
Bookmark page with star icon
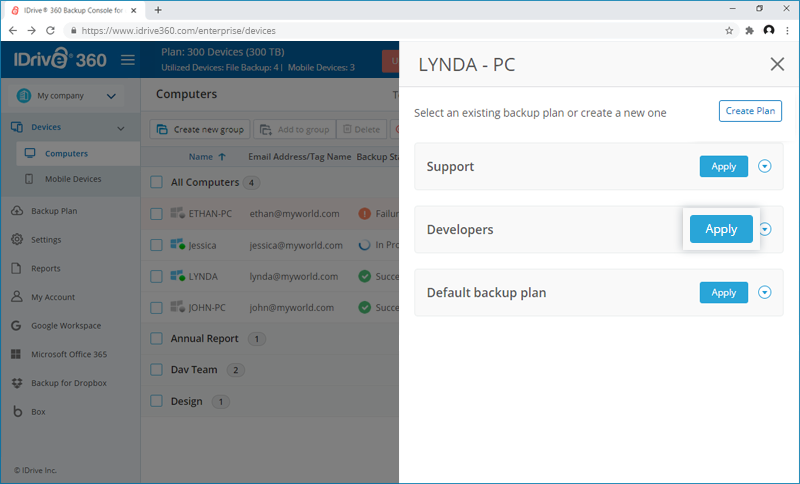(729, 31)
